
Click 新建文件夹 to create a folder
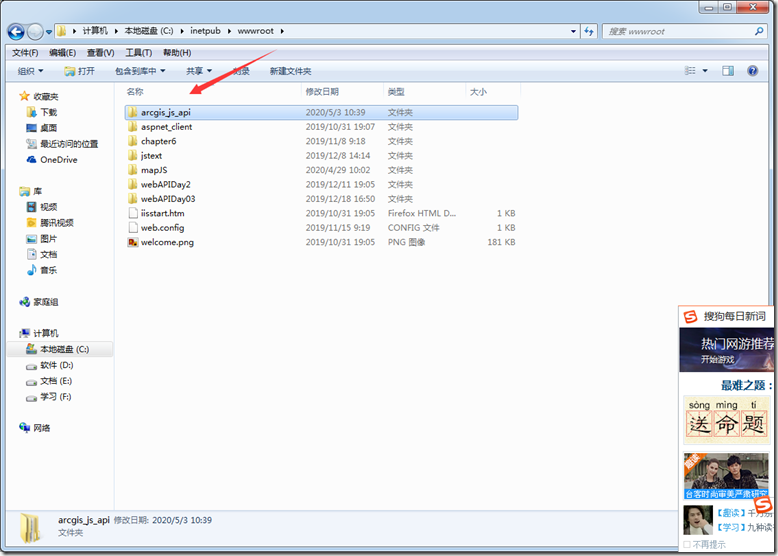290,71
